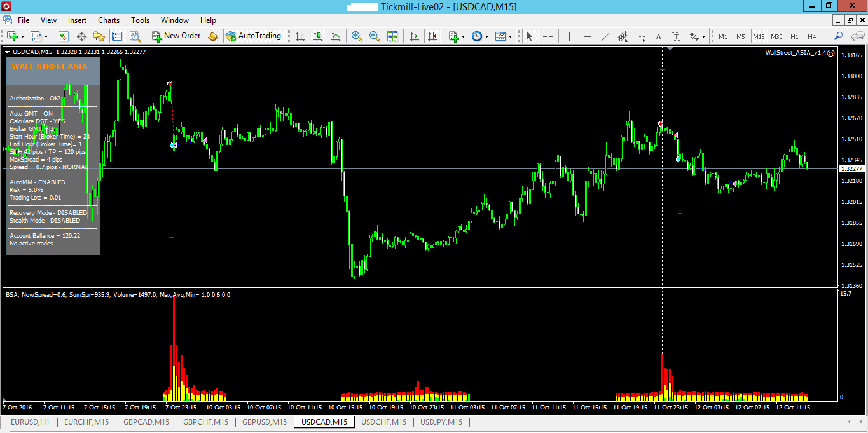The width and height of the screenshot is (868, 433).
Task: Click the USDCAD,M15 chart title dropdown
Action: tap(8, 52)
